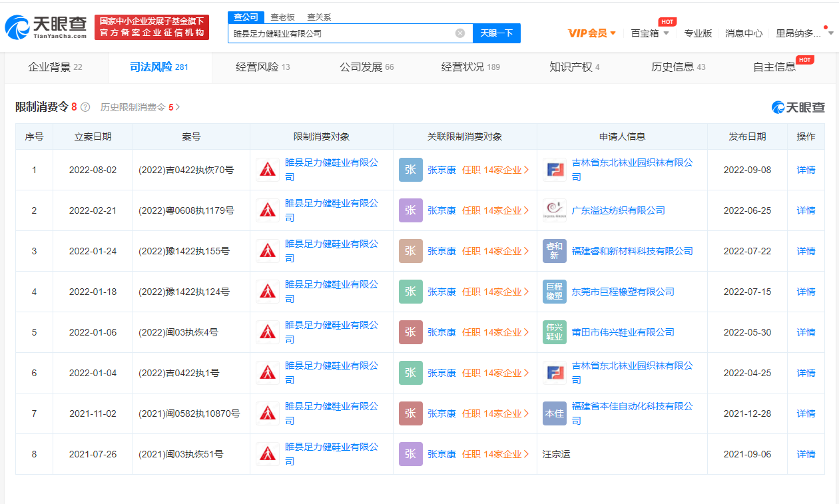Click the 张 avatar in row 1
This screenshot has width=839, height=504.
click(x=410, y=170)
